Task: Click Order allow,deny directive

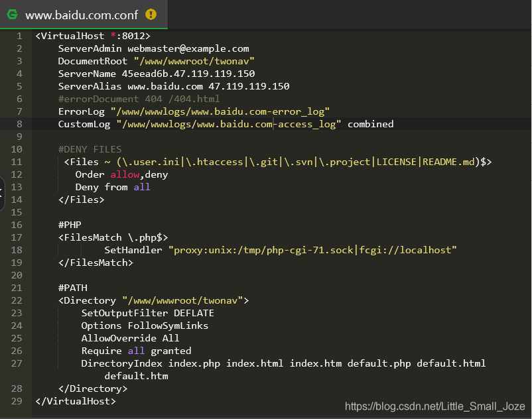Action: (x=121, y=174)
